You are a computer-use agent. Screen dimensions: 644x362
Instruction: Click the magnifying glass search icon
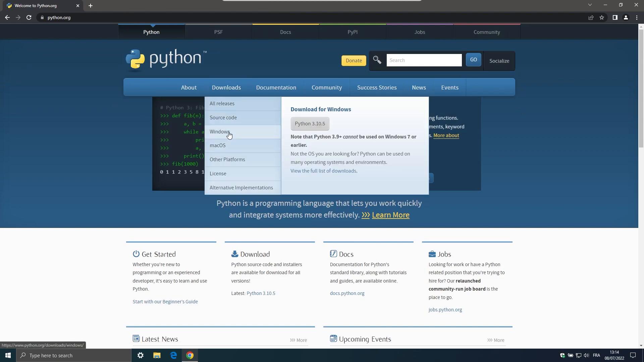coord(377,60)
